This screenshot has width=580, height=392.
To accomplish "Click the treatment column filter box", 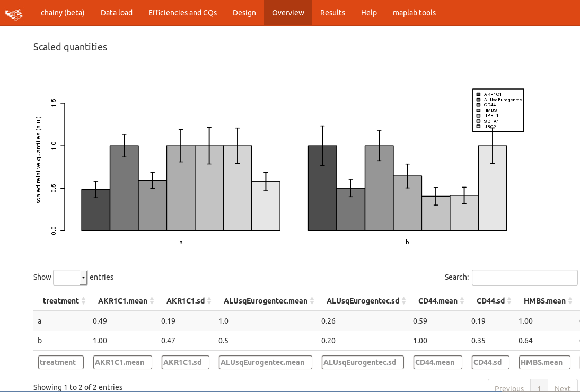I will 61,362.
